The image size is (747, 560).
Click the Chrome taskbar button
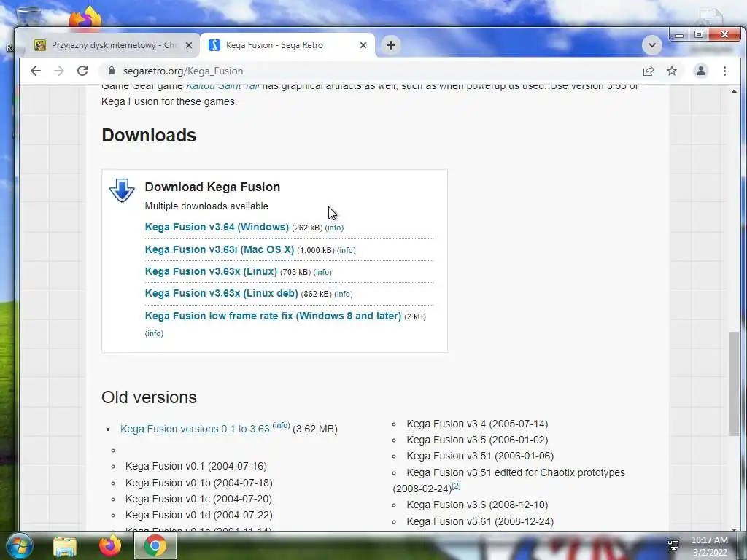click(x=155, y=545)
